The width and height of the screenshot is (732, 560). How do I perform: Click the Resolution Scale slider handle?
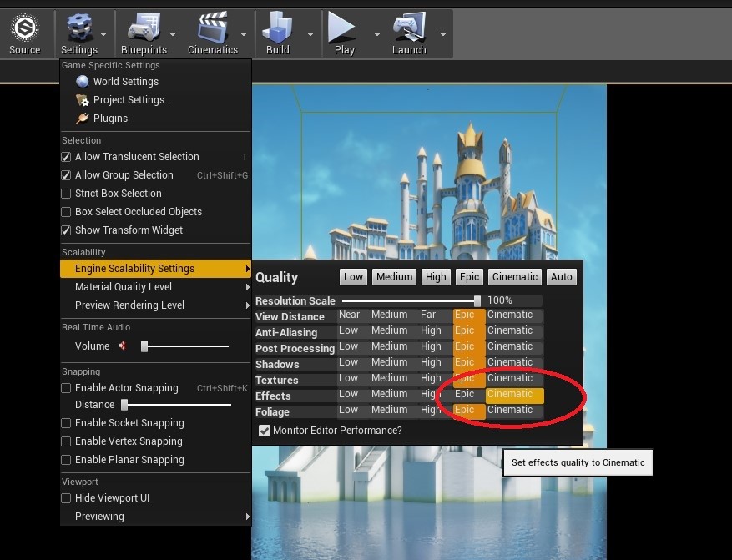477,300
